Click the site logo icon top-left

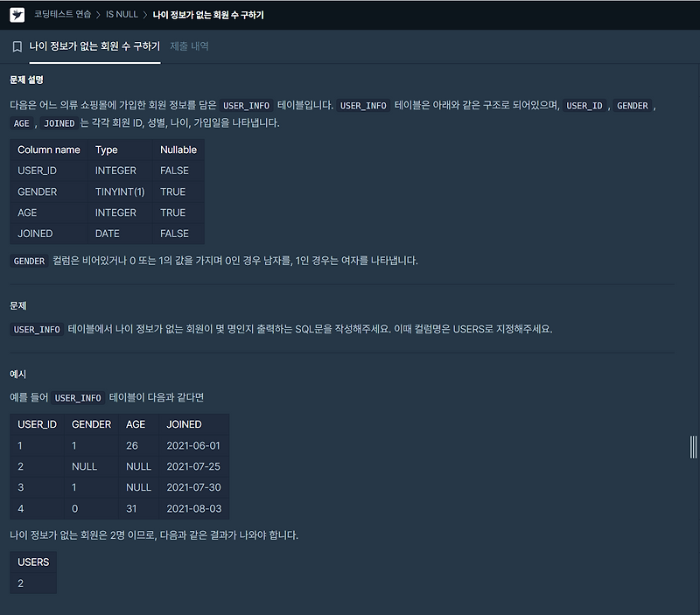pyautogui.click(x=15, y=14)
